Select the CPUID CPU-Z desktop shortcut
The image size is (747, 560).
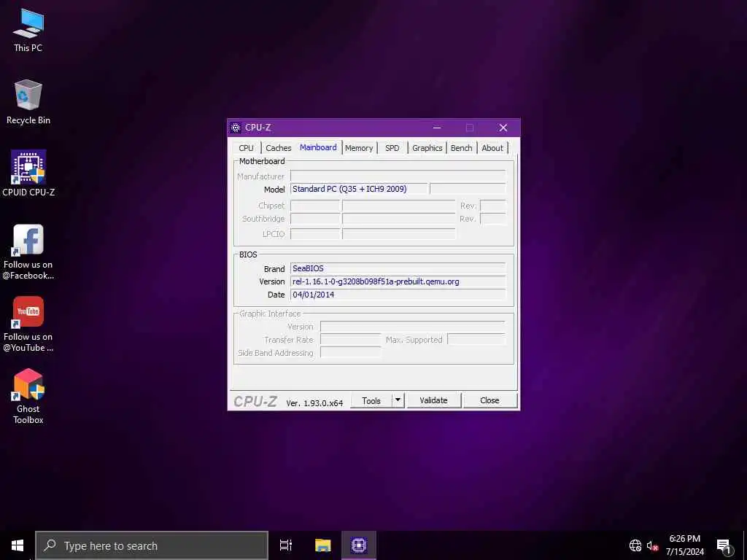(x=28, y=174)
